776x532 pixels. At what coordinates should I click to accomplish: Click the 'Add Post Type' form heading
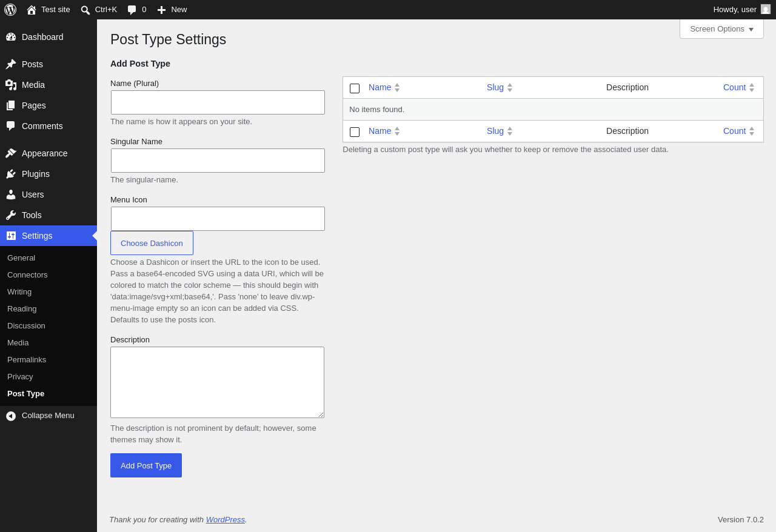click(x=140, y=64)
